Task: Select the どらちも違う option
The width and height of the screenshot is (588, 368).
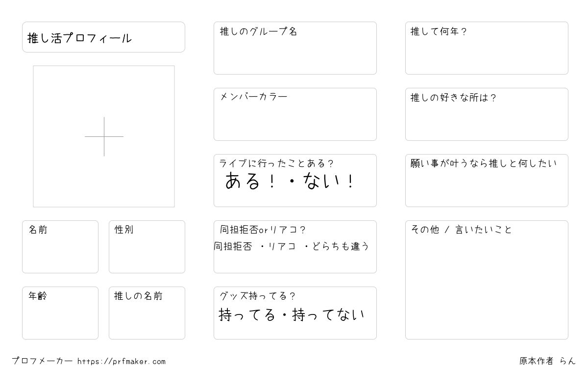Action: click(x=341, y=246)
